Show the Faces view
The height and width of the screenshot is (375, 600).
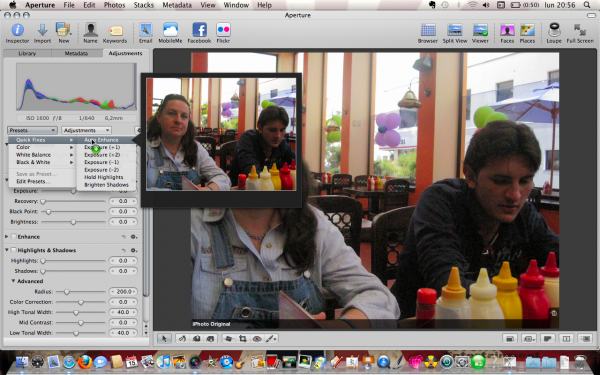pyautogui.click(x=507, y=30)
